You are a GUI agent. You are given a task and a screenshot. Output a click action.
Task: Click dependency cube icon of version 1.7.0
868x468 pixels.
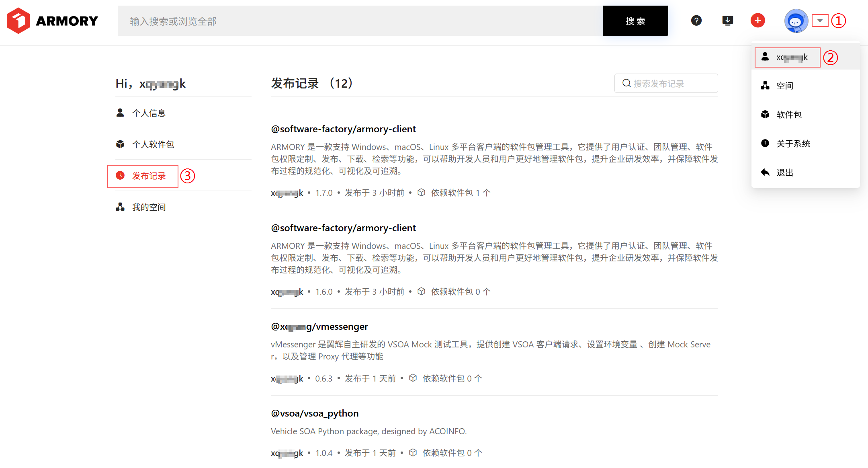pos(421,193)
